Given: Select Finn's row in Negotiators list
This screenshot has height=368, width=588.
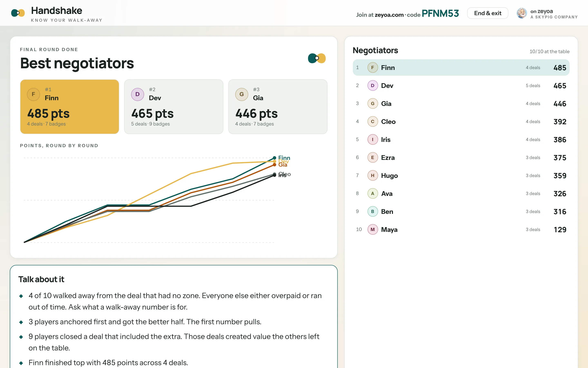Looking at the screenshot, I should click(461, 67).
